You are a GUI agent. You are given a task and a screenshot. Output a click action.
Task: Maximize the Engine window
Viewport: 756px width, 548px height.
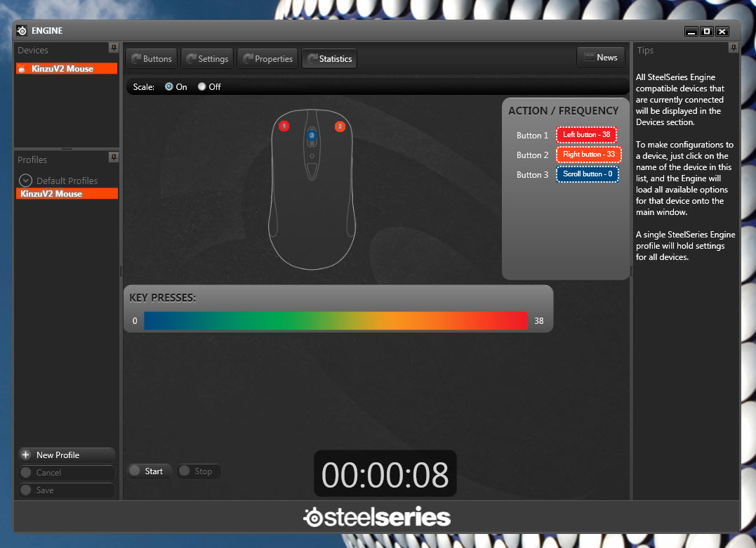click(x=707, y=32)
